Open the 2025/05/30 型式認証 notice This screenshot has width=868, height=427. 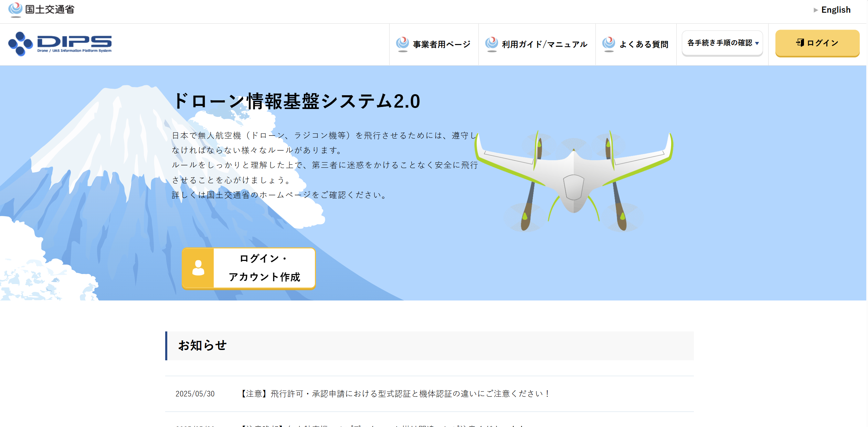pos(394,394)
